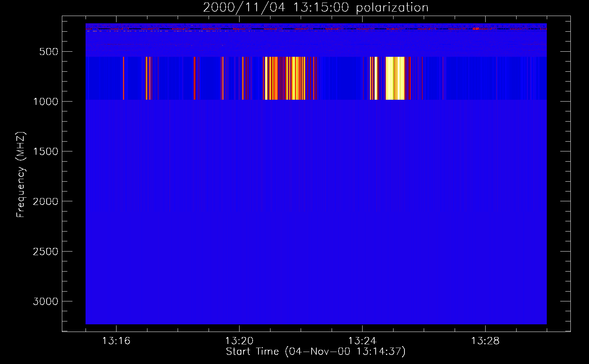589x364 pixels.
Task: Click the 3000 frequency tick label
Action: click(x=46, y=301)
